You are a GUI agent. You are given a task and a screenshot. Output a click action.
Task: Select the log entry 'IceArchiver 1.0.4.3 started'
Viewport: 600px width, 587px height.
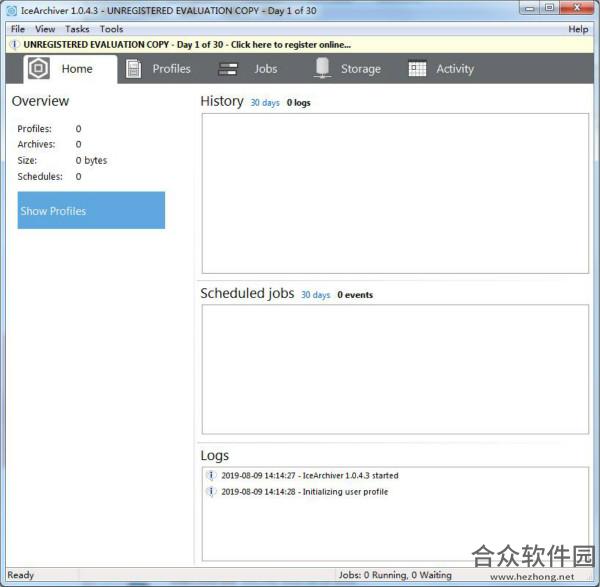tap(310, 475)
